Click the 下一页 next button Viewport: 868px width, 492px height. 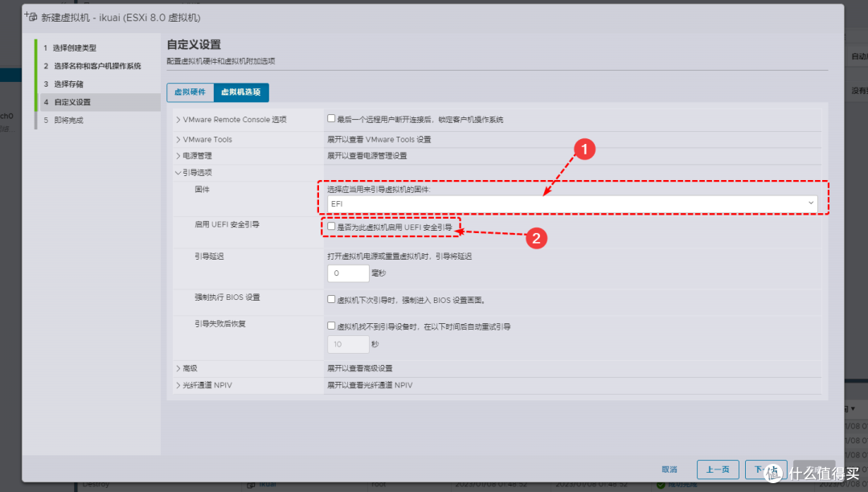(x=764, y=469)
